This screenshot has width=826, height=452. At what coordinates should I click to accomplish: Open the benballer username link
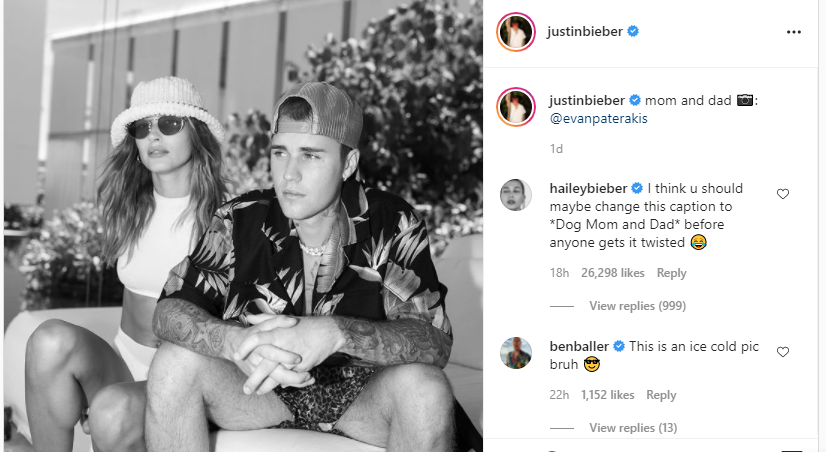click(579, 346)
